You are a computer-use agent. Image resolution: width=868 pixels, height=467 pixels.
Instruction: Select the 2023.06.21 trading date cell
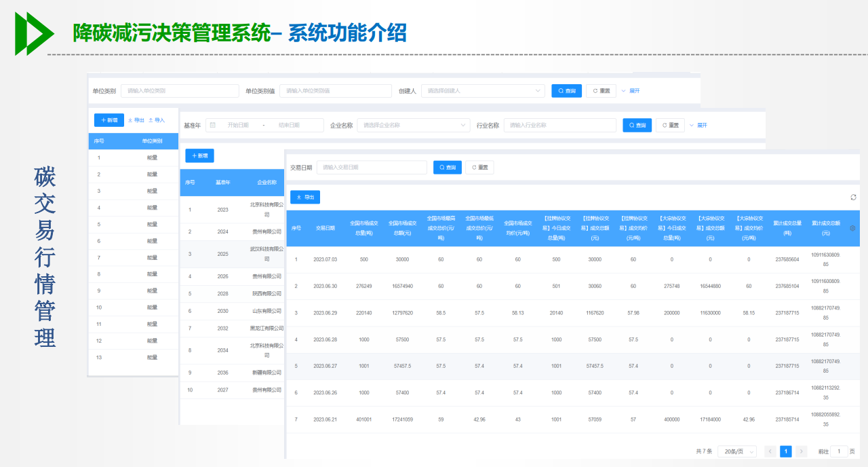325,419
